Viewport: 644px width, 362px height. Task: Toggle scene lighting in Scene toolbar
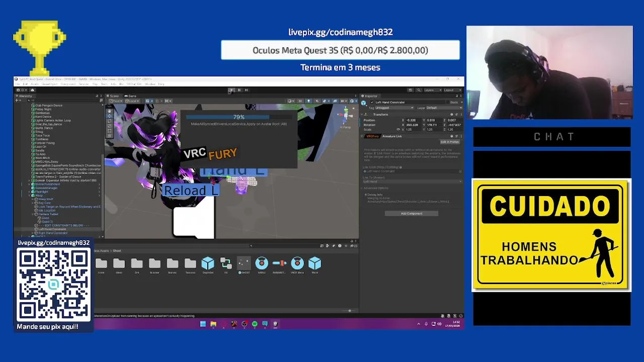pyautogui.click(x=308, y=101)
